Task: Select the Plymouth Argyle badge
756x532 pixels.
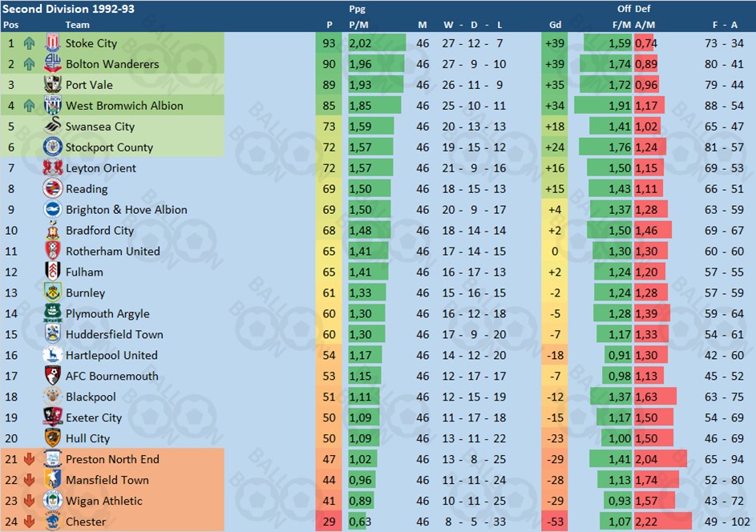Action: point(53,313)
